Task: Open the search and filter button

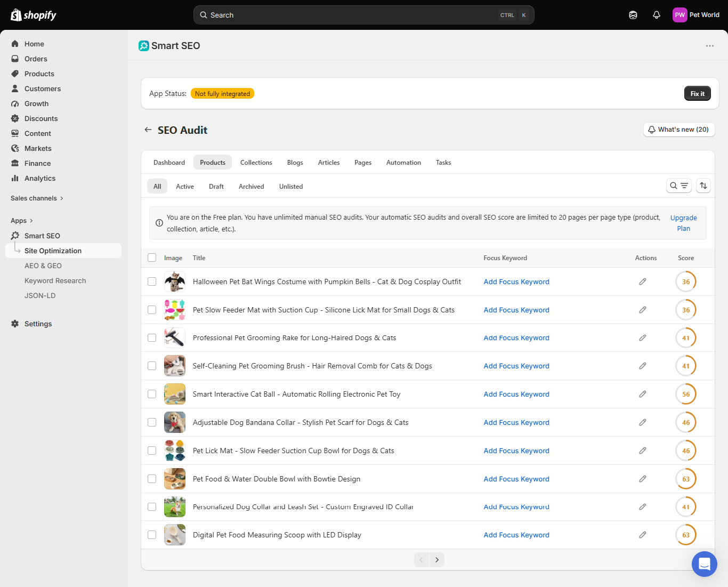Action: pos(679,186)
